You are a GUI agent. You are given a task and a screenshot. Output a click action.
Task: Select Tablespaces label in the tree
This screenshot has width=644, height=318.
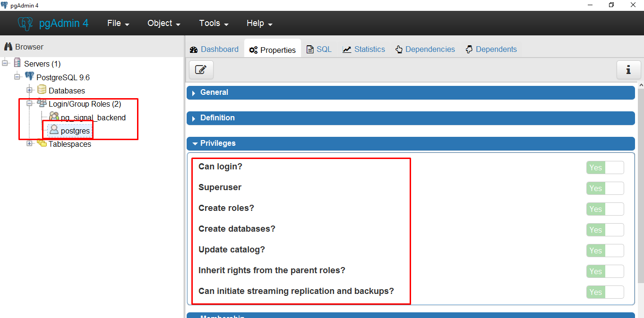click(70, 144)
